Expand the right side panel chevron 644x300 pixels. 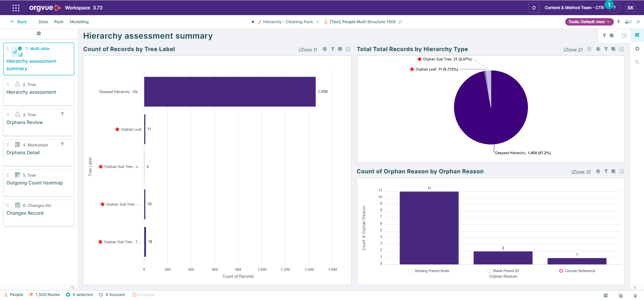635,287
